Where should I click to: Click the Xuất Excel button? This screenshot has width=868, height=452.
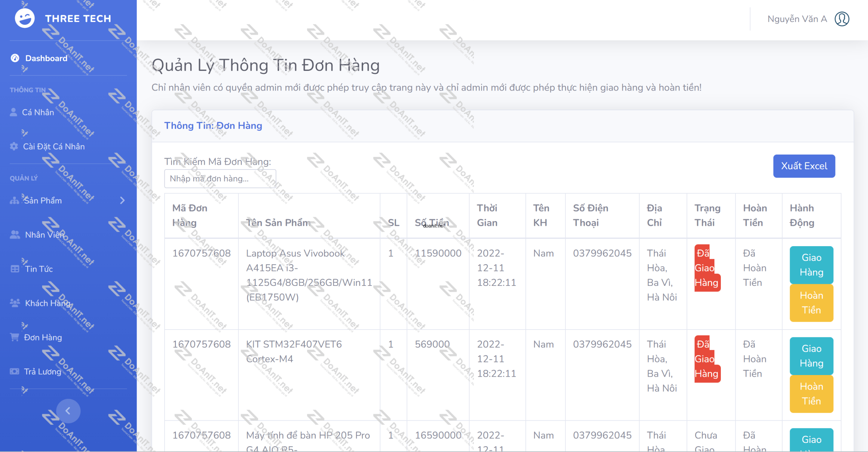coord(804,166)
